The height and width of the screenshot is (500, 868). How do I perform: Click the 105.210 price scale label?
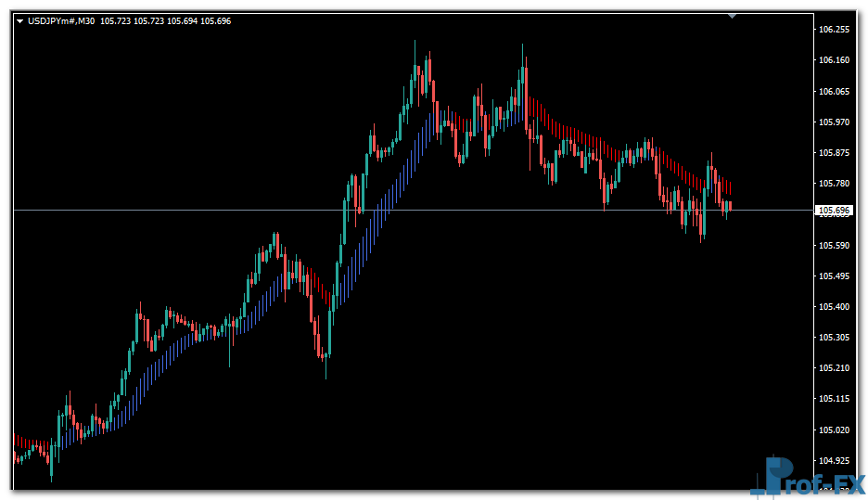point(834,368)
